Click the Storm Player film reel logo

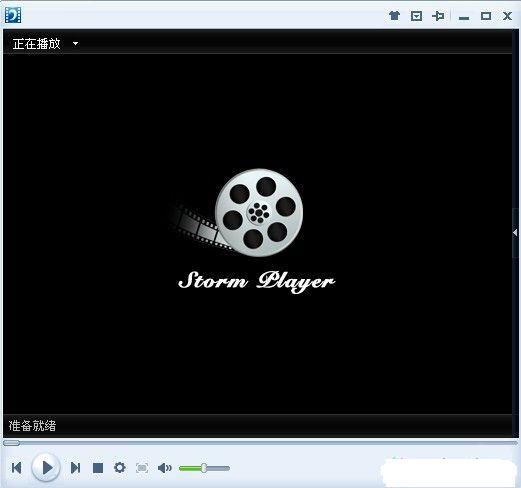238,213
